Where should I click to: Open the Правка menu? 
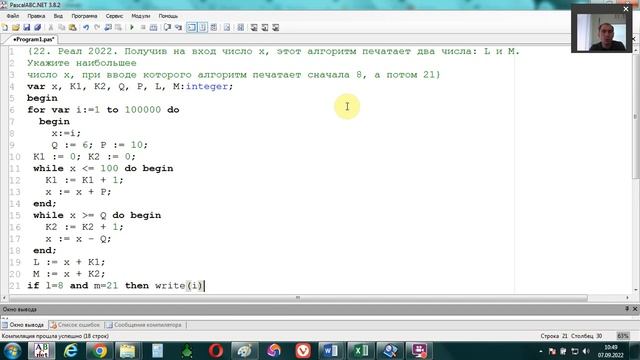[x=36, y=16]
